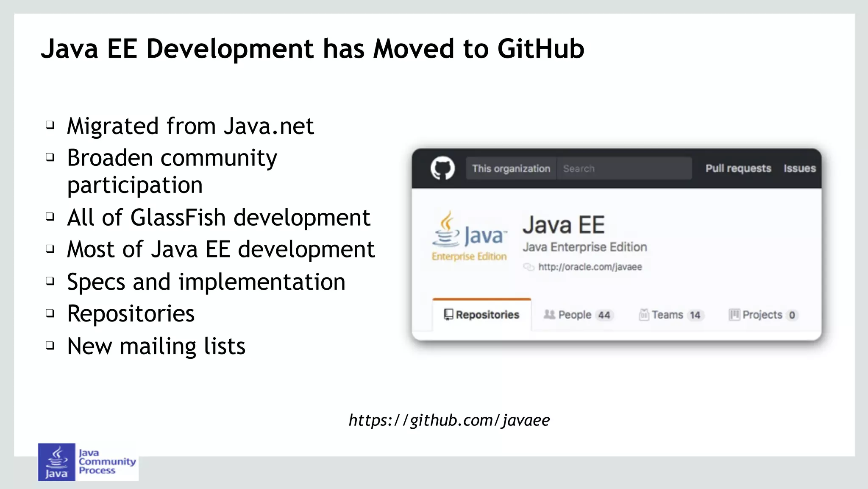The height and width of the screenshot is (489, 868).
Task: Switch to the People tab
Action: click(x=579, y=315)
